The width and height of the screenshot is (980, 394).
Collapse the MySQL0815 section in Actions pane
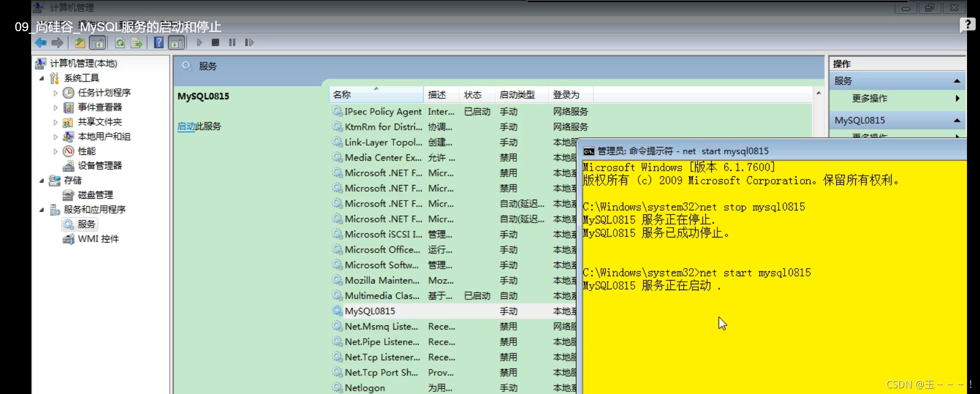pyautogui.click(x=957, y=121)
